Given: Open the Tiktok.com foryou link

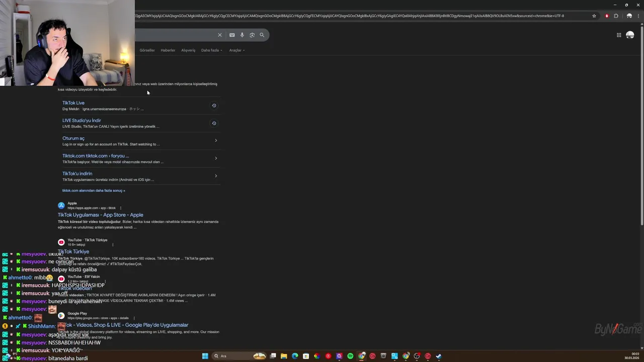Looking at the screenshot, I should click(96, 156).
